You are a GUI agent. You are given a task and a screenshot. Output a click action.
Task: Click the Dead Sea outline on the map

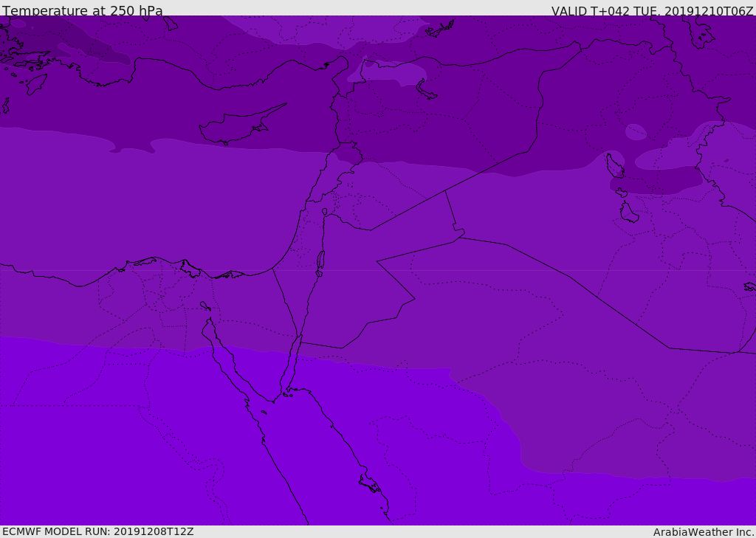[x=320, y=261]
